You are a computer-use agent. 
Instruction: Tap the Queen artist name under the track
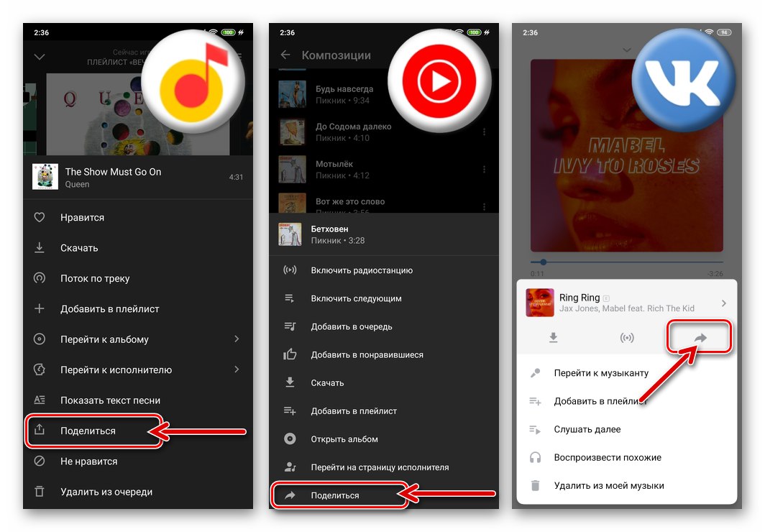(x=77, y=184)
